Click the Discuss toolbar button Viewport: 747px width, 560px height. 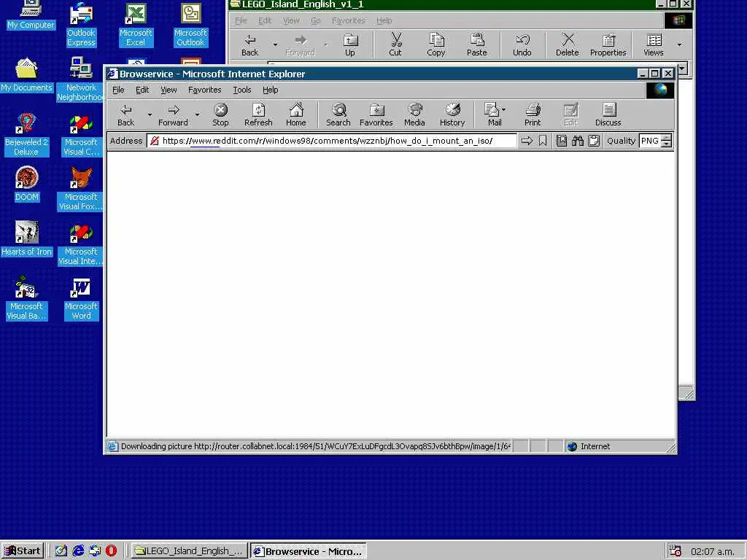tap(608, 115)
